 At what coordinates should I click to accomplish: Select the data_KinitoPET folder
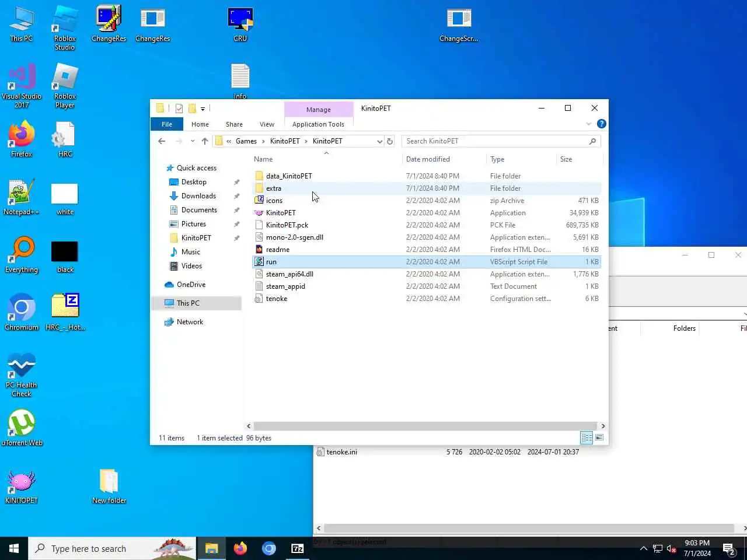[x=426, y=176]
